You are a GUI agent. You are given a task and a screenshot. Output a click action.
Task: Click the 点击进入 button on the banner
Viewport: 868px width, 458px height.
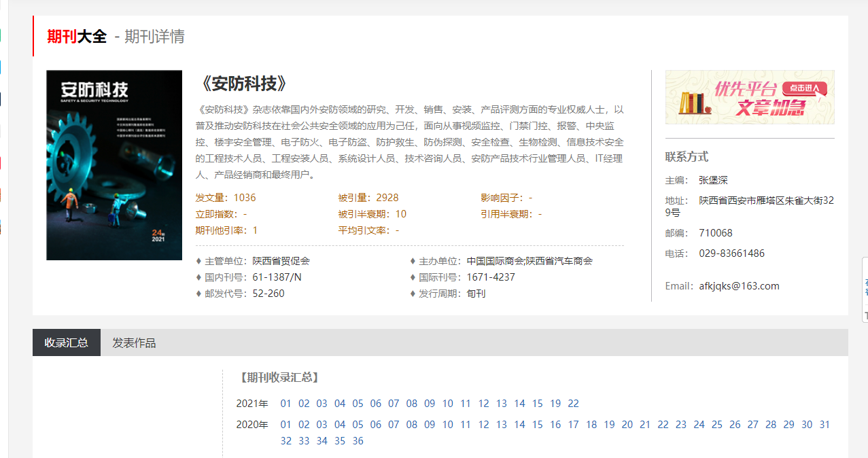pos(805,88)
